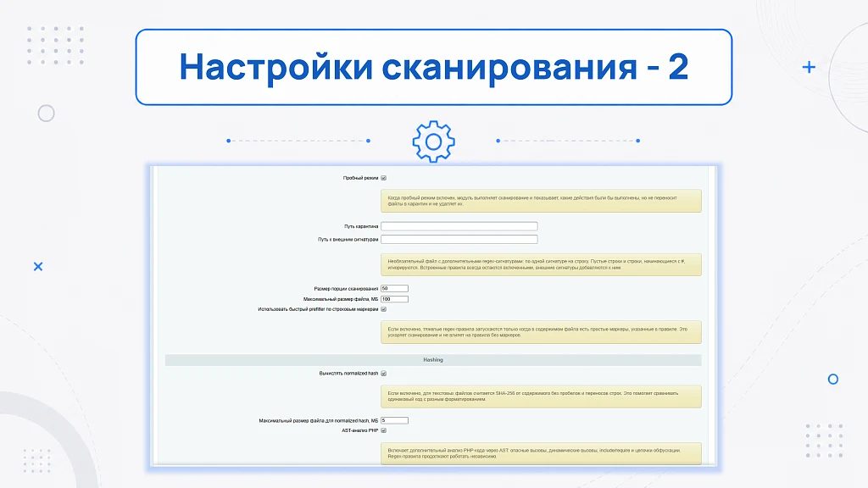This screenshot has width=868, height=488.
Task: Click the 'Путь к внешним сигнатурам' label
Action: pos(348,240)
